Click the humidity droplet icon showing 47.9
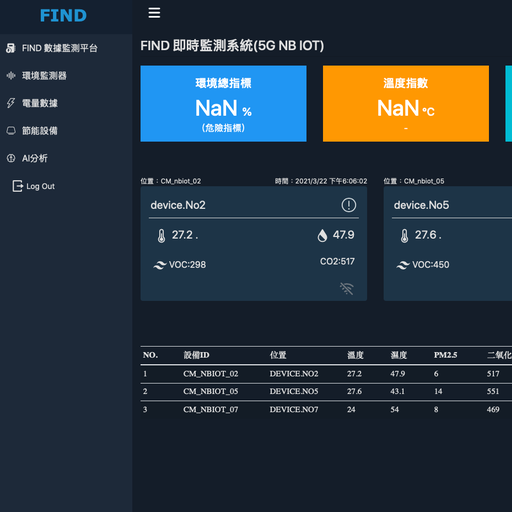The image size is (512, 512). coord(322,235)
